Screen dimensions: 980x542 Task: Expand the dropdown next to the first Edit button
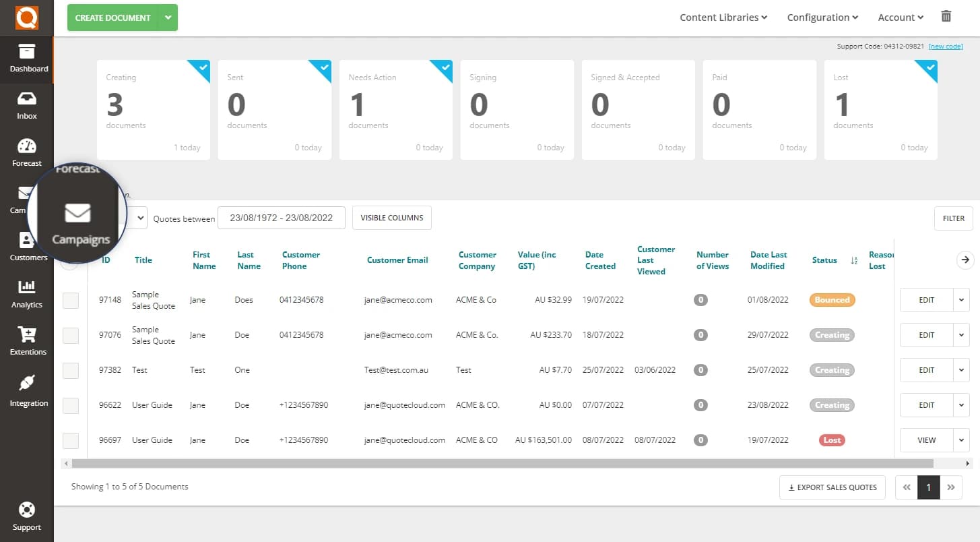[x=961, y=300]
